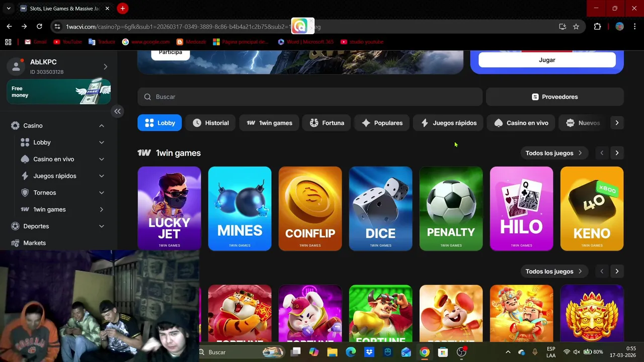This screenshot has height=362, width=644.
Task: Show previous 1win games with left arrow
Action: (602, 153)
